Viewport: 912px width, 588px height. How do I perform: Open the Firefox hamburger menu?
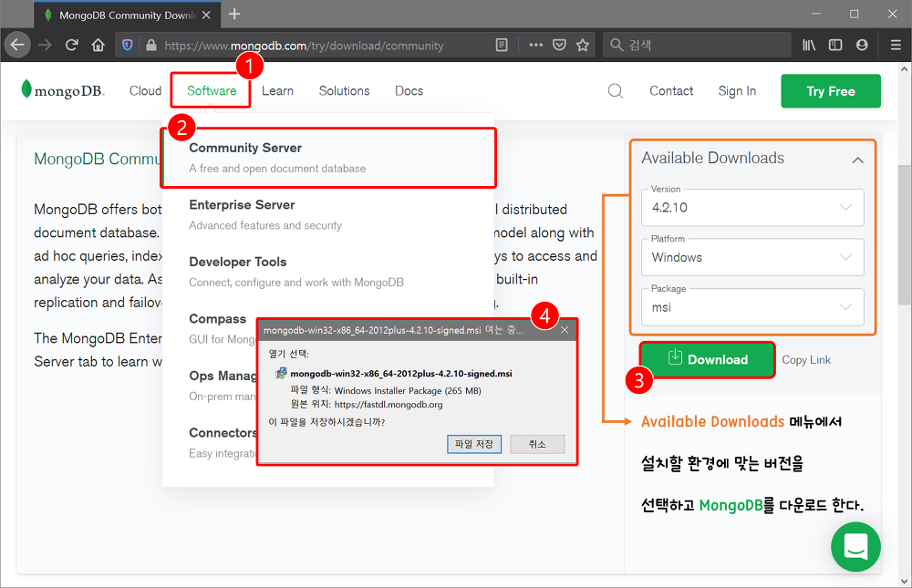pyautogui.click(x=896, y=45)
